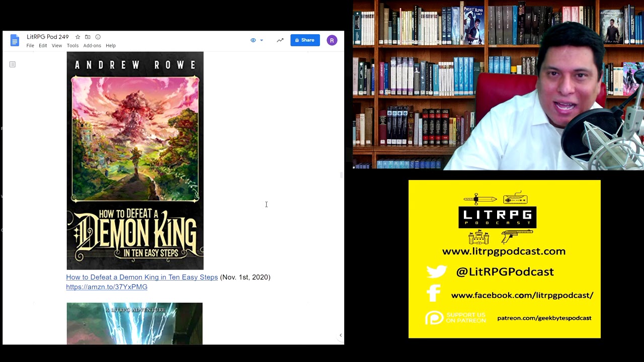Follow the How to Defeat a Demon King link

(x=142, y=277)
